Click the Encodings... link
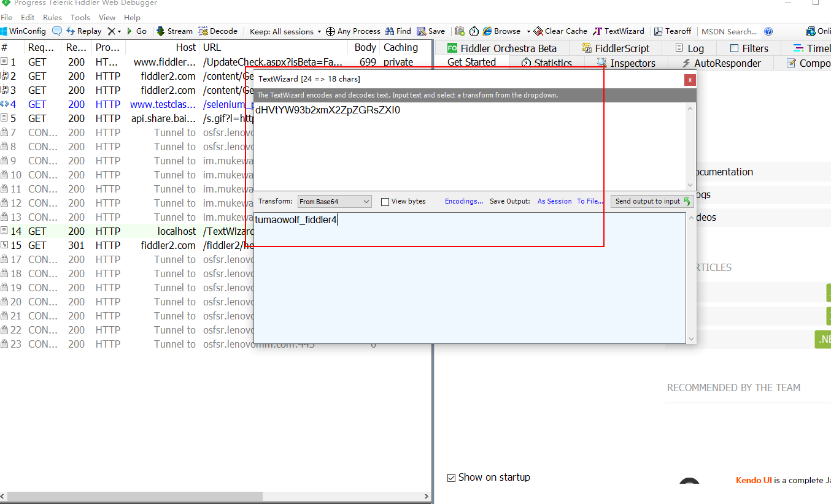The image size is (831, 504). pos(464,201)
